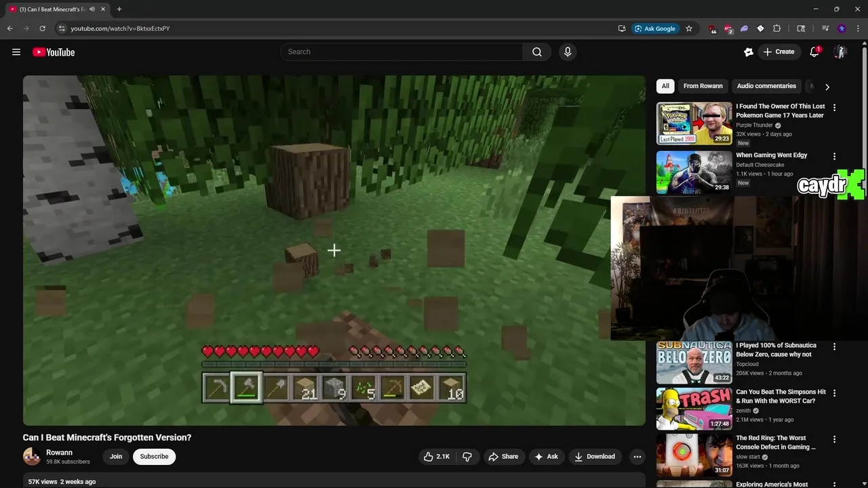
Task: Click the video title text
Action: point(107,437)
